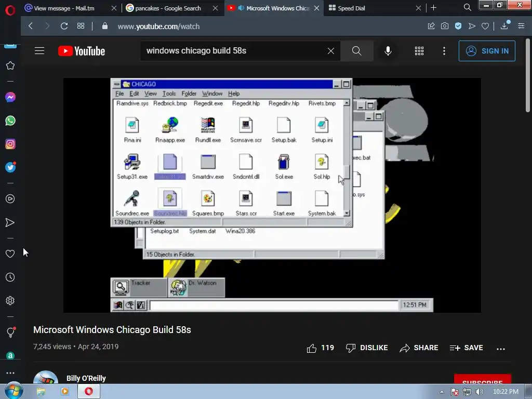
Task: Open the Windows Start button
Action: (14, 391)
